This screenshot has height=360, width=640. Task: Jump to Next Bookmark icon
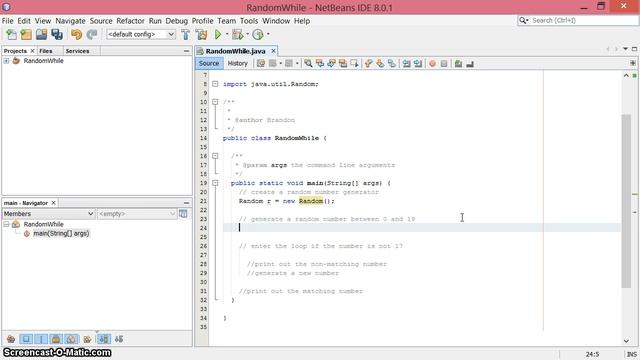pos(380,64)
